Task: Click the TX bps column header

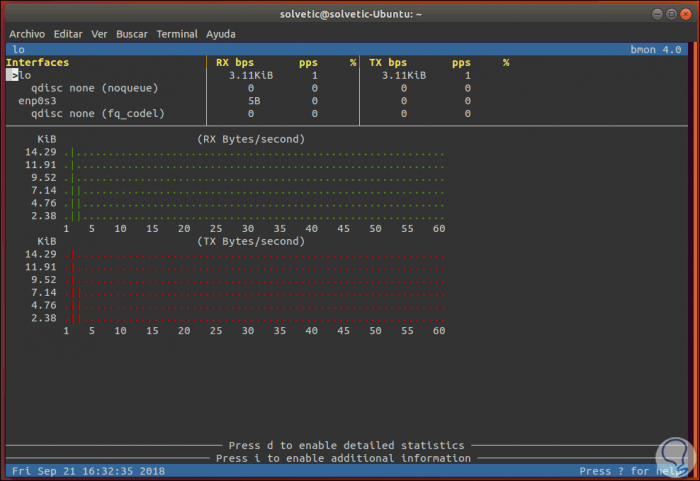Action: pos(388,63)
